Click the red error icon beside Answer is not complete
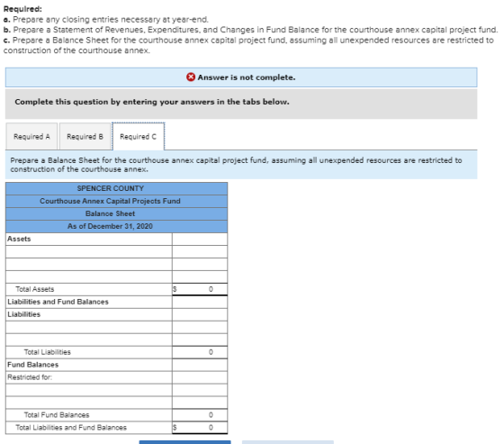 pos(191,77)
